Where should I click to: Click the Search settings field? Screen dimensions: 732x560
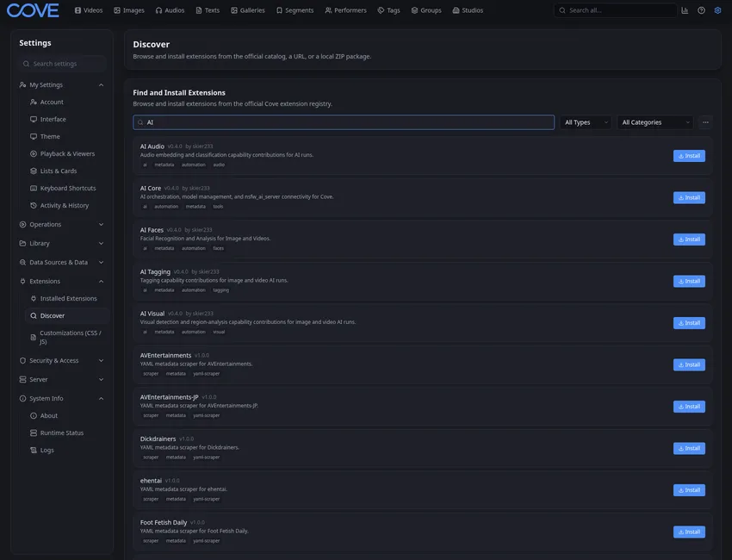(62, 64)
